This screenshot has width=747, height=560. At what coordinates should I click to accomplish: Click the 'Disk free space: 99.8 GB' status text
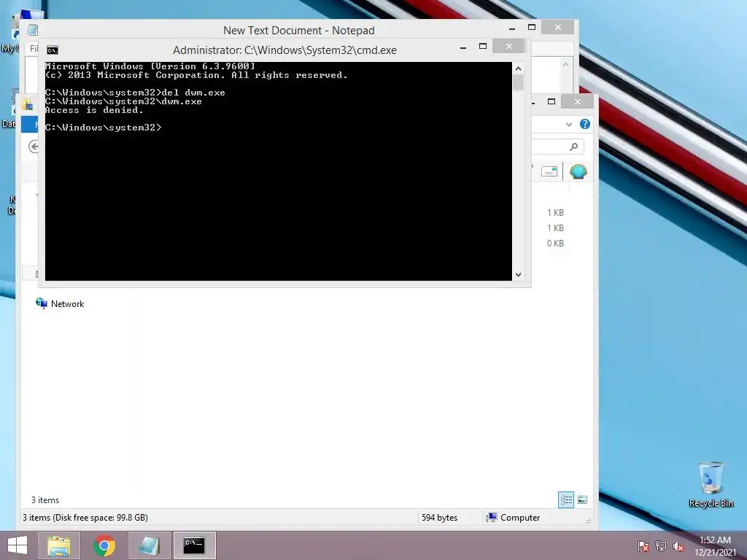pos(100,518)
